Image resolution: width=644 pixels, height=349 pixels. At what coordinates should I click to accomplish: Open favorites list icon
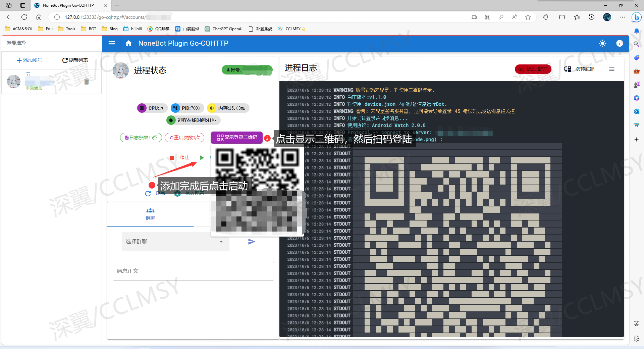577,17
